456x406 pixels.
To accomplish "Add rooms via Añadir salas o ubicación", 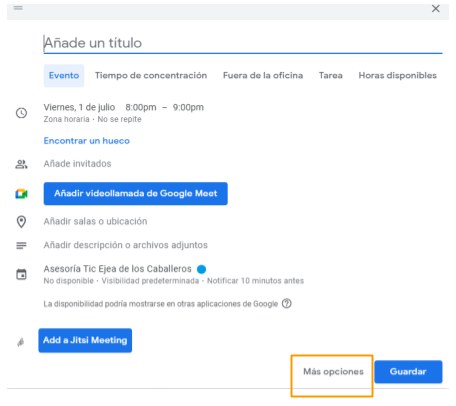I will (95, 221).
